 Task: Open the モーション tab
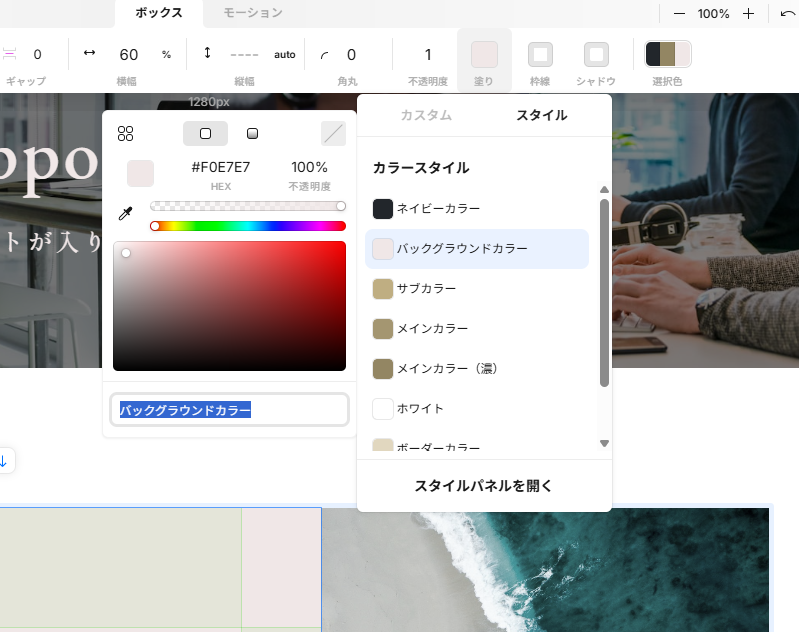252,13
